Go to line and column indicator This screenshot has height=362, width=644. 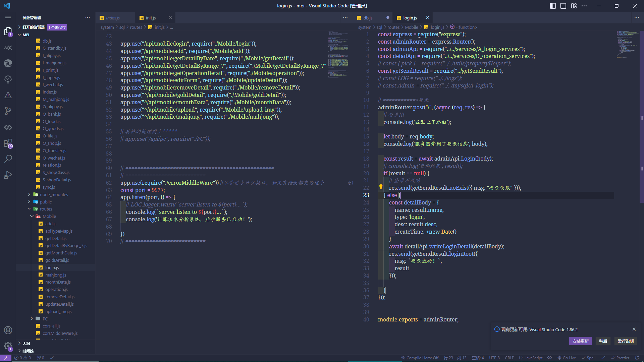pos(455,358)
